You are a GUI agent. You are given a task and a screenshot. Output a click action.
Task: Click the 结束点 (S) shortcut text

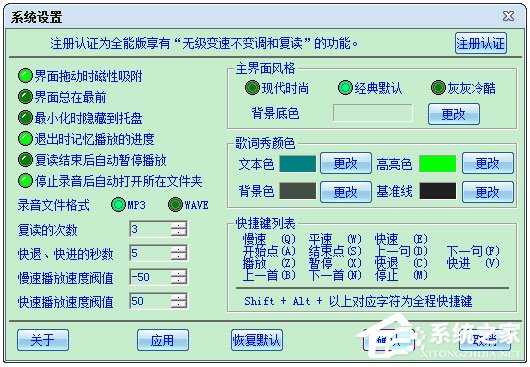point(335,251)
